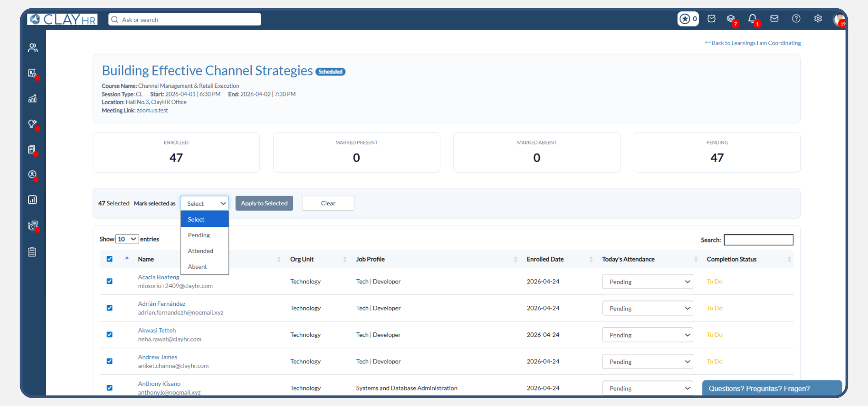Click the Ask or search field
868x406 pixels.
pyautogui.click(x=185, y=20)
